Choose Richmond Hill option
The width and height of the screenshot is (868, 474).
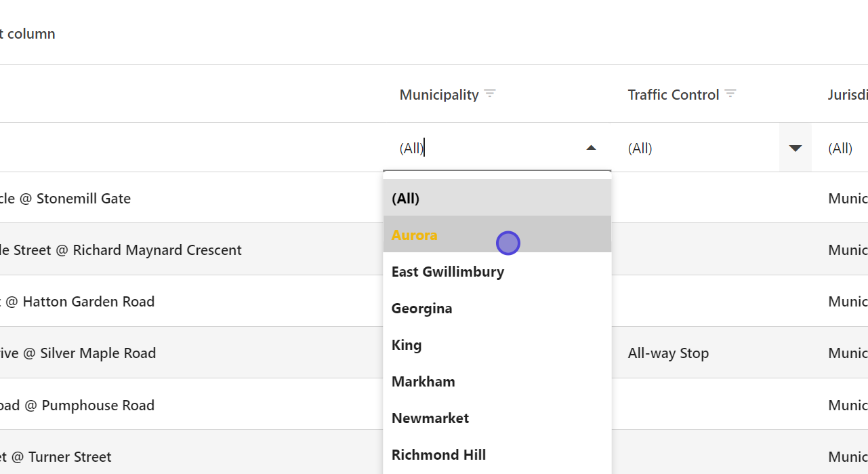pos(438,454)
